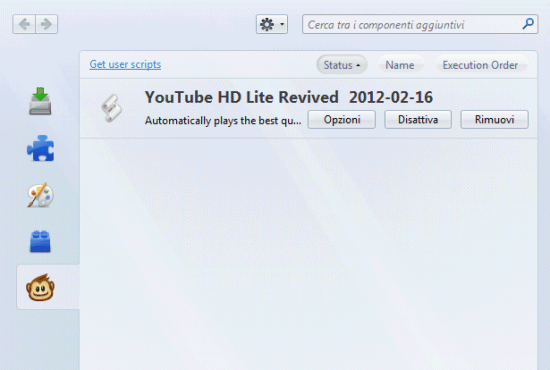Open the Extensions puzzle piece pane

40,148
